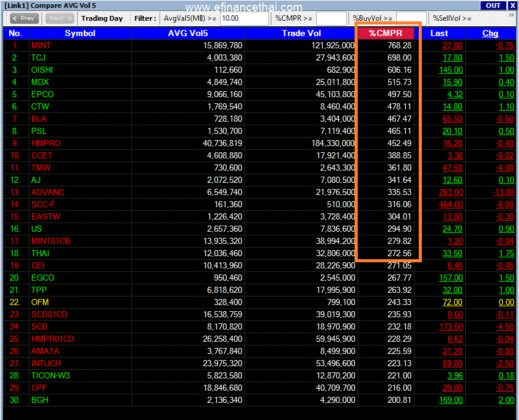Screen dimensions: 519x420
Task: Select the OISHI symbol
Action: click(42, 70)
